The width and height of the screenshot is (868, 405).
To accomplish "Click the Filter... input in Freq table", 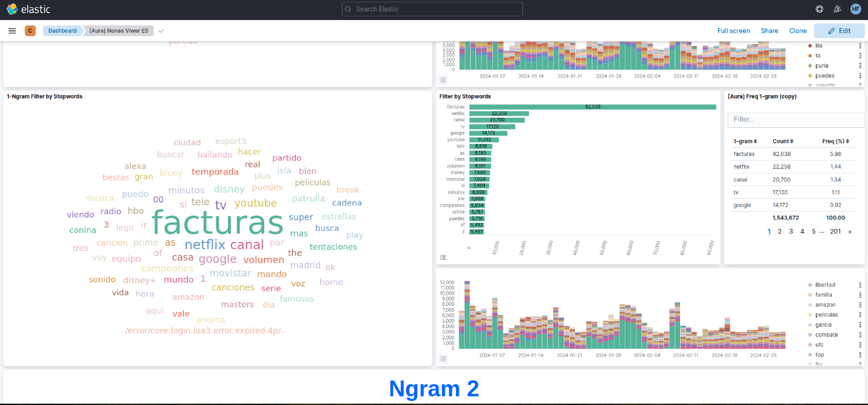I will (796, 120).
